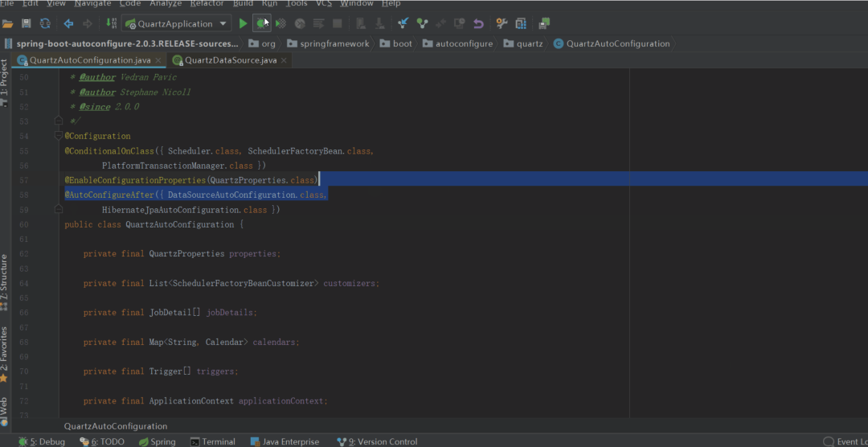The image size is (868, 447).
Task: Click 'DataSourceAutoConfiguration.class' on line 58
Action: point(245,195)
